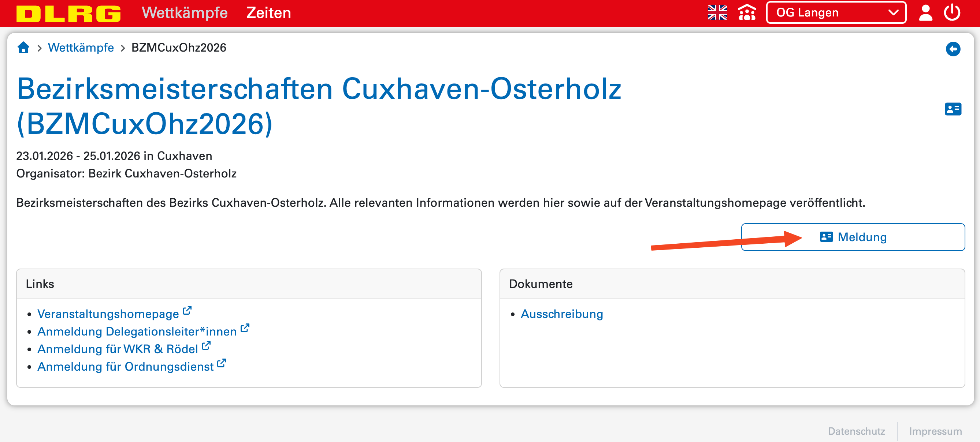
Task: Open the Veranstaltungshomepage link
Action: pos(108,314)
